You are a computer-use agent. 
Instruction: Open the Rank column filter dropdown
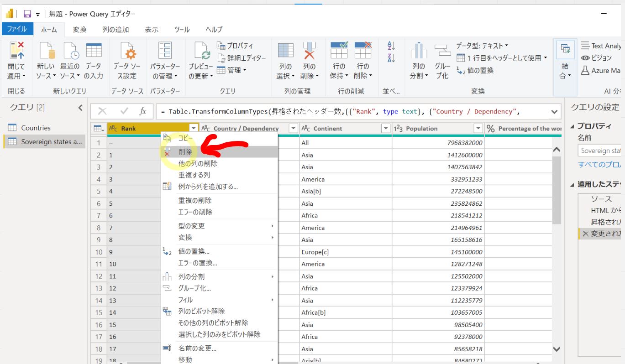pyautogui.click(x=194, y=129)
